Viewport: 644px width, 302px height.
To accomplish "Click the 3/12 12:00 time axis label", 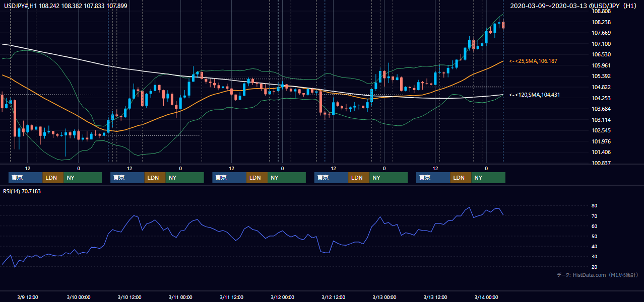I will pyautogui.click(x=333, y=297).
